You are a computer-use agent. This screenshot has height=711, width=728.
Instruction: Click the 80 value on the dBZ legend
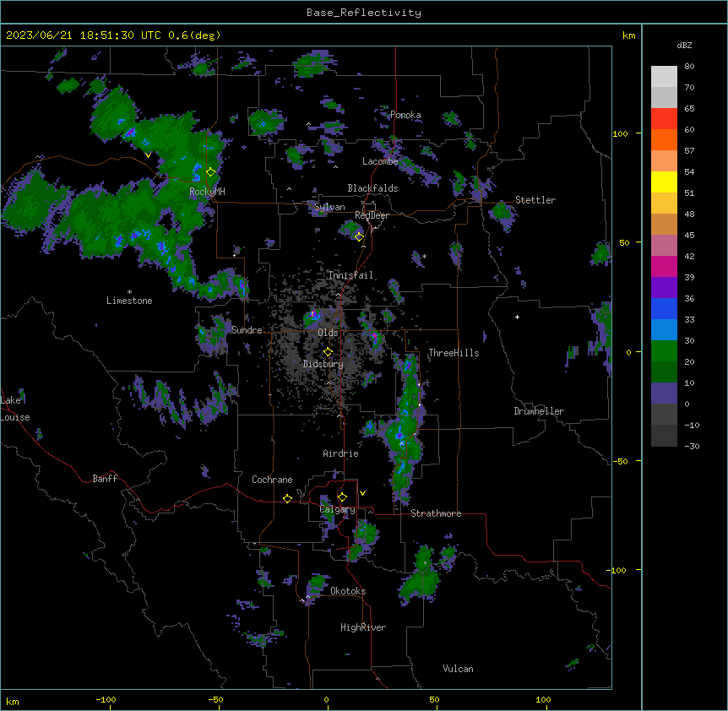point(689,67)
